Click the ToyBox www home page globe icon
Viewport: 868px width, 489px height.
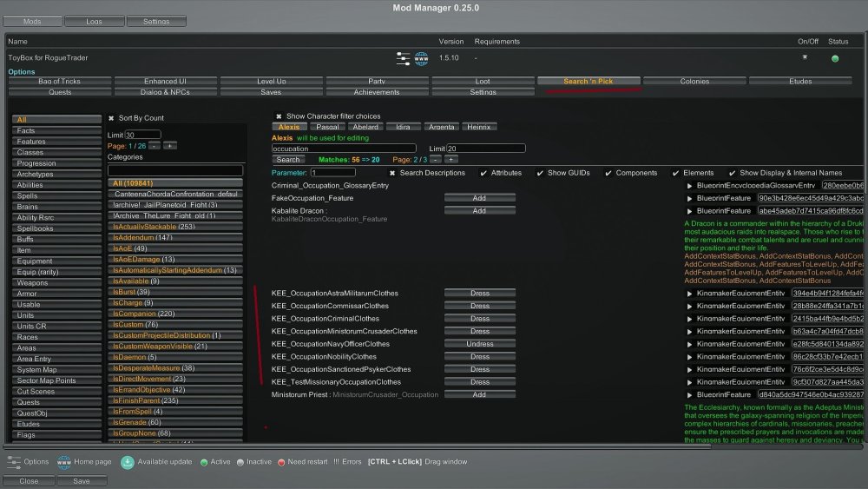(x=422, y=58)
